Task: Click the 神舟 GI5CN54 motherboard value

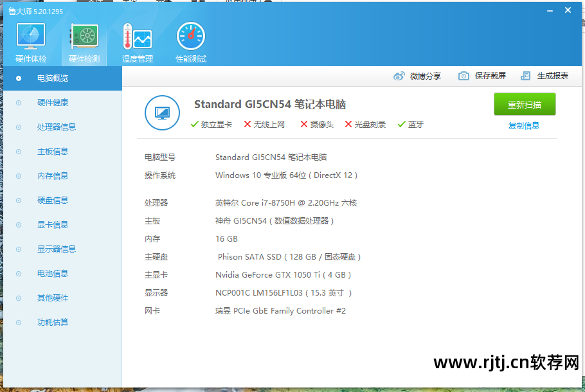Action: [274, 221]
